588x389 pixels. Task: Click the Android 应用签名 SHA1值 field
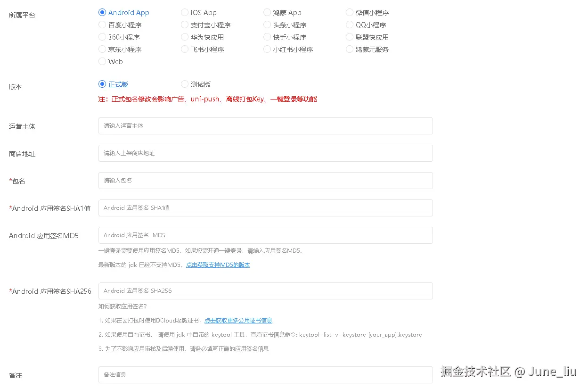(265, 208)
